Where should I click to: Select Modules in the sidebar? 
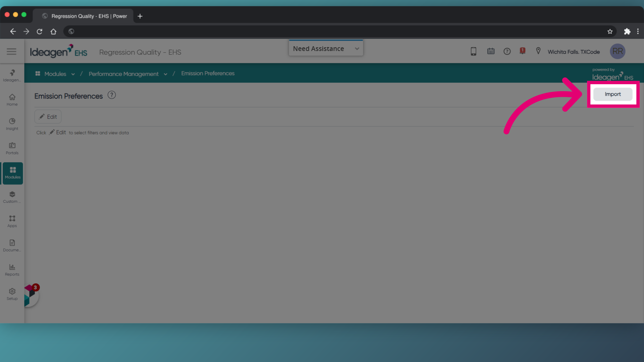[x=13, y=173]
